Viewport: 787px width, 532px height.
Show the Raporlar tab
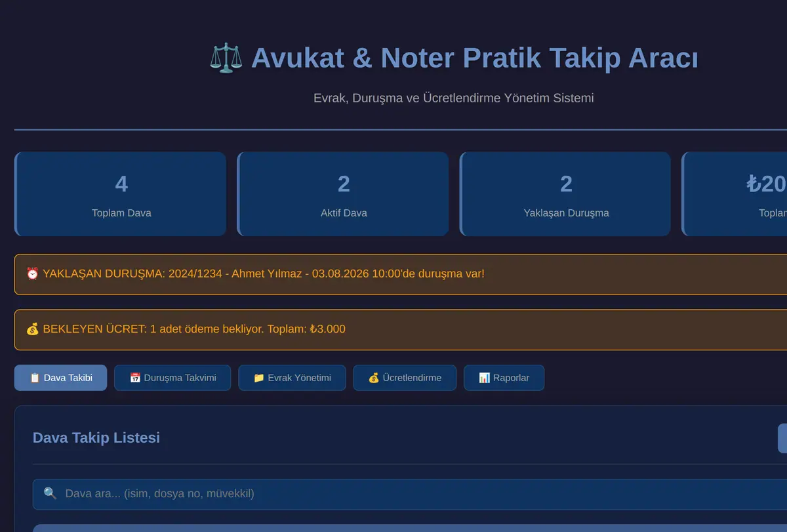pos(504,378)
